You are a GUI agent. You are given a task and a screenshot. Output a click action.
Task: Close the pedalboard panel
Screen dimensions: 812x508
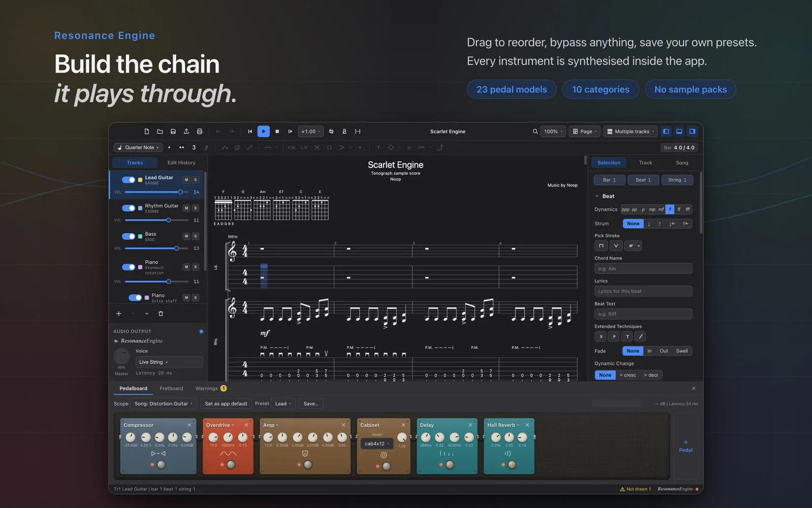click(x=694, y=389)
